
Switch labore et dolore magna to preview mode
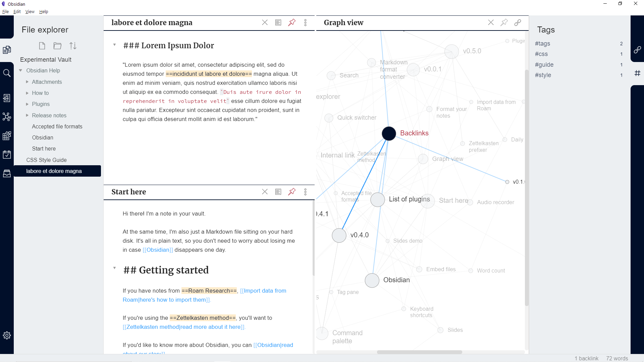(x=278, y=22)
